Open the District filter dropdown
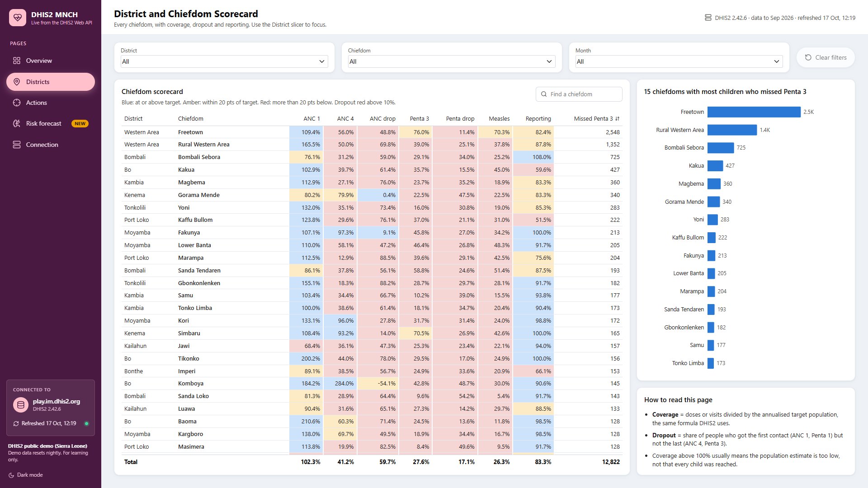 tap(224, 61)
